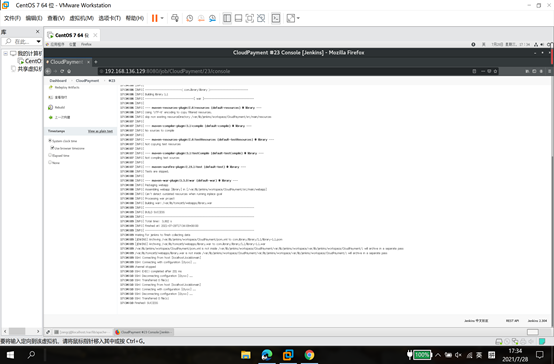Open the dropdown arrow next to pause button
The height and width of the screenshot is (364, 554).
162,18
